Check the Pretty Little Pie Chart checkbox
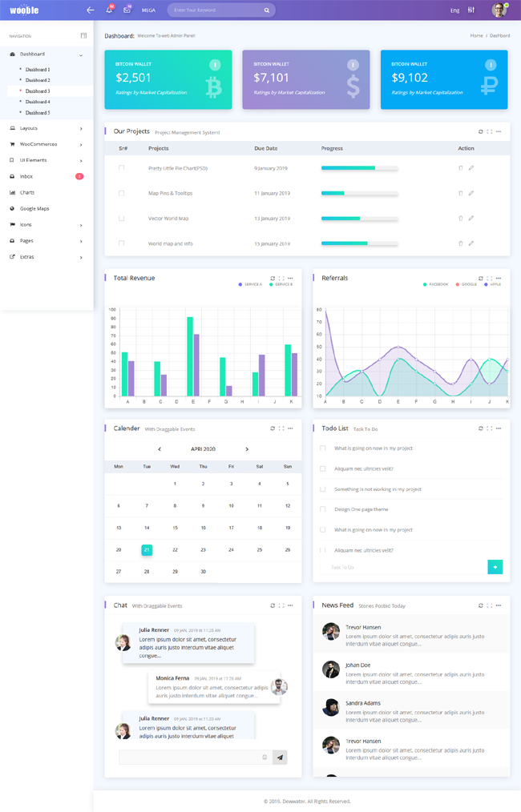 coord(121,168)
